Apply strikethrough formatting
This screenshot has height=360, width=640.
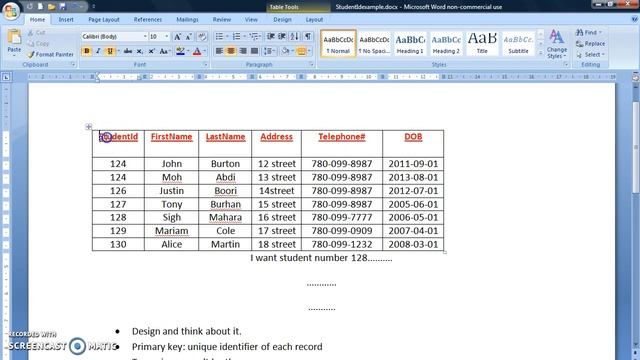(x=128, y=51)
